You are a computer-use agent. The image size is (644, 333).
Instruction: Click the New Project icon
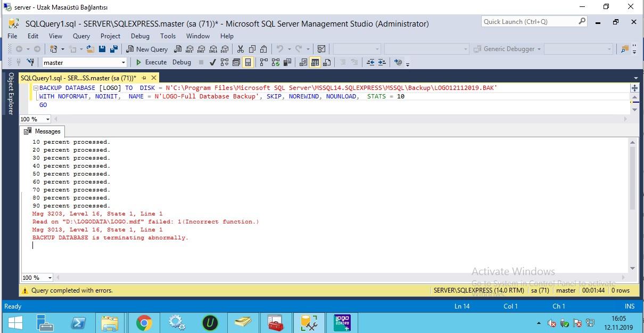[x=53, y=49]
